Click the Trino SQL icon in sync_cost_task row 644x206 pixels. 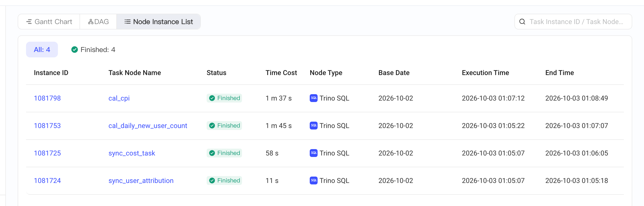(x=313, y=153)
